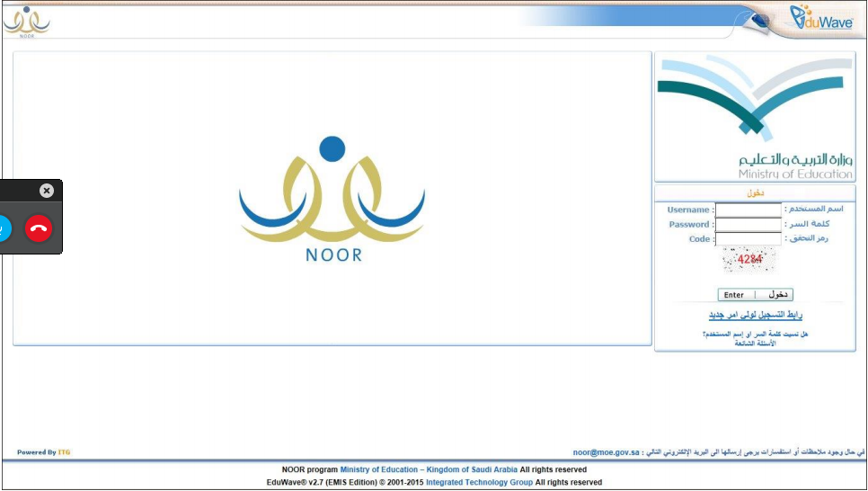Open the frequently asked questions link
868x491 pixels.
755,344
